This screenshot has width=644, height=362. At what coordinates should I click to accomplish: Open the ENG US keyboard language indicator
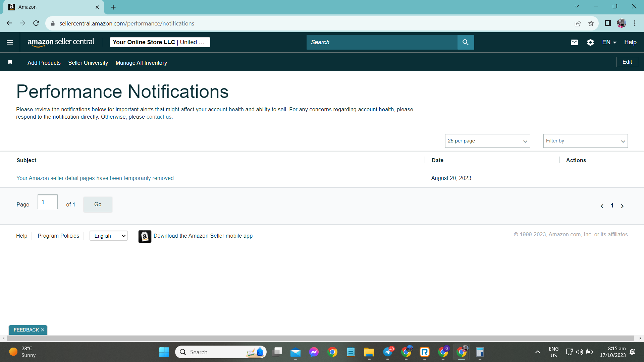tap(553, 352)
